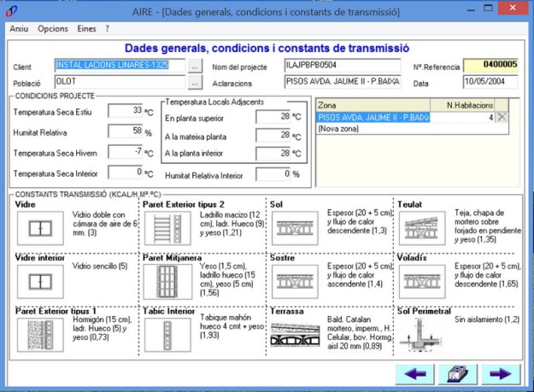Select the Paret Exterior tipus 2 icon
Screen dimensions: 534x392
click(167, 228)
